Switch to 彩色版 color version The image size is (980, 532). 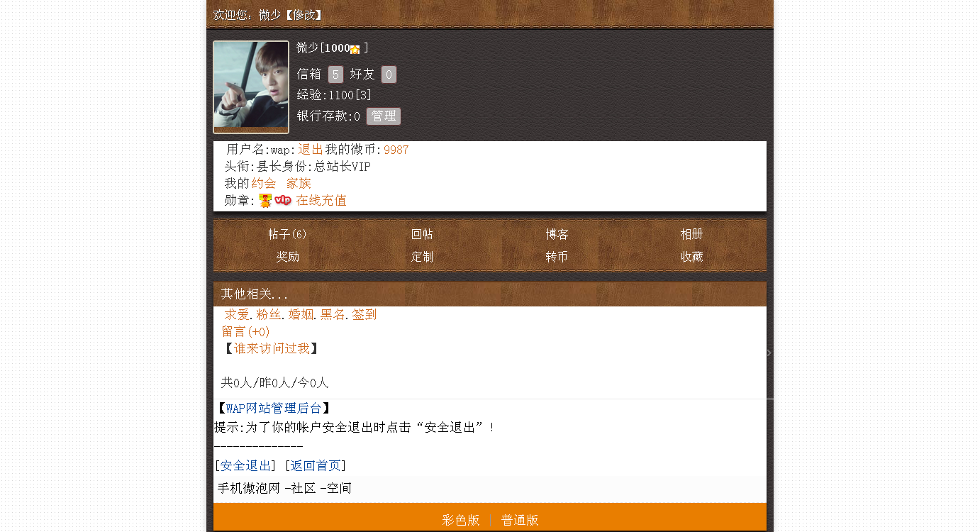coord(461,520)
